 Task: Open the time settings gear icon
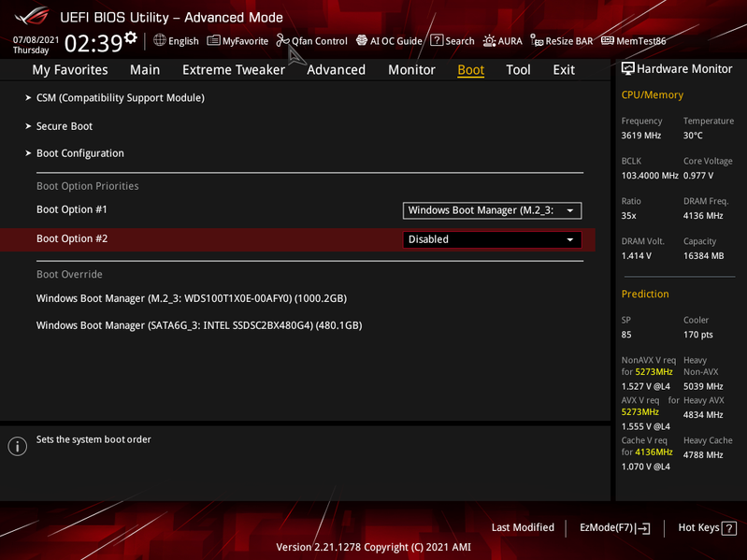click(131, 37)
